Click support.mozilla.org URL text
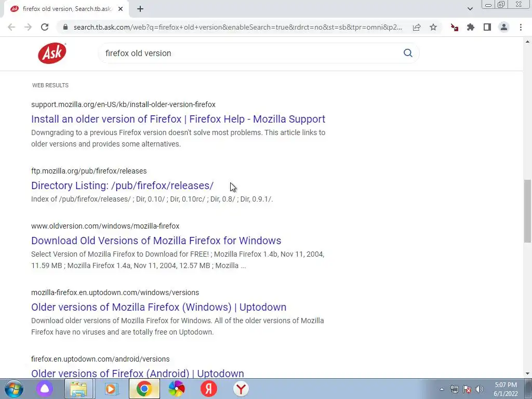The height and width of the screenshot is (399, 532). pyautogui.click(x=123, y=104)
